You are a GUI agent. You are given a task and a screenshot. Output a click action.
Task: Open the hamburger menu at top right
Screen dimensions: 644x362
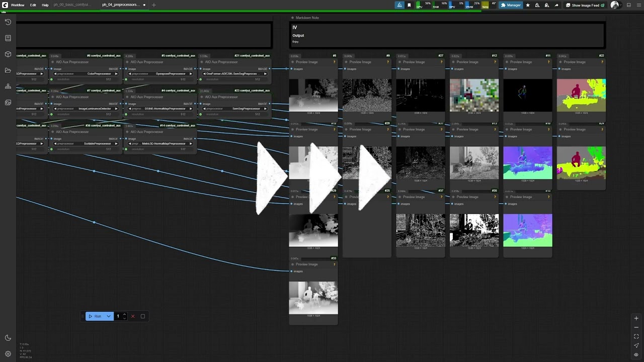coord(638,5)
